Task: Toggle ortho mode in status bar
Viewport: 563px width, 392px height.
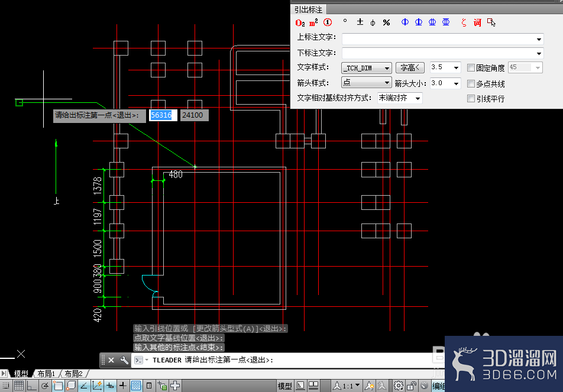Action: pos(31,385)
